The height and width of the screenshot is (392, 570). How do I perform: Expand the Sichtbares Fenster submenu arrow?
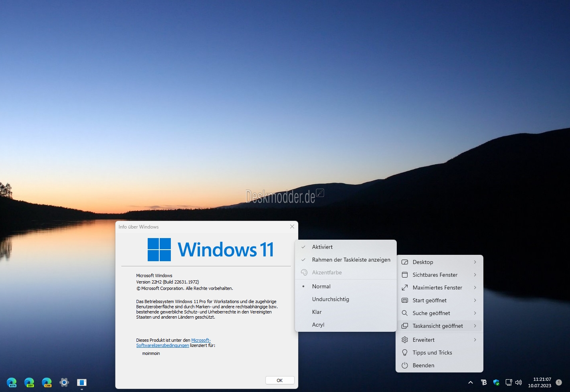475,275
